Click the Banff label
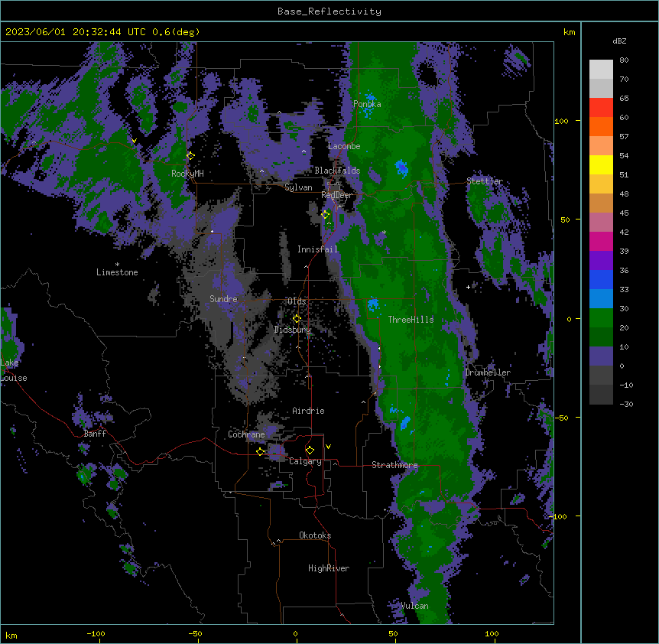This screenshot has width=659, height=644. (95, 434)
